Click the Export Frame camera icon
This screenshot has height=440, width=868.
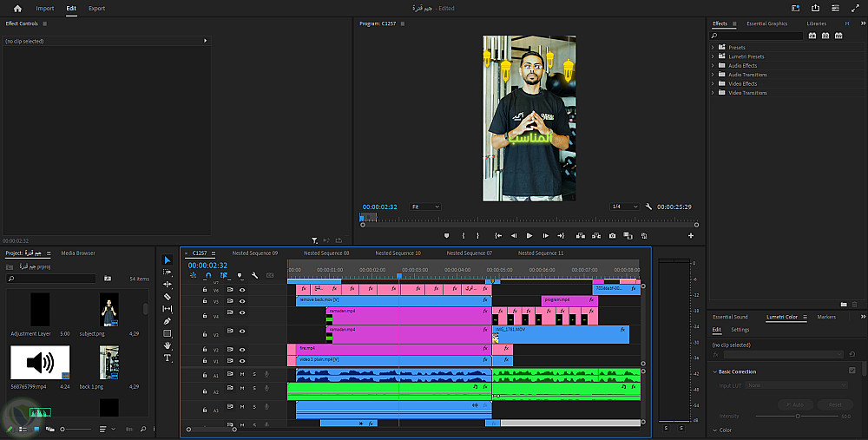point(612,235)
